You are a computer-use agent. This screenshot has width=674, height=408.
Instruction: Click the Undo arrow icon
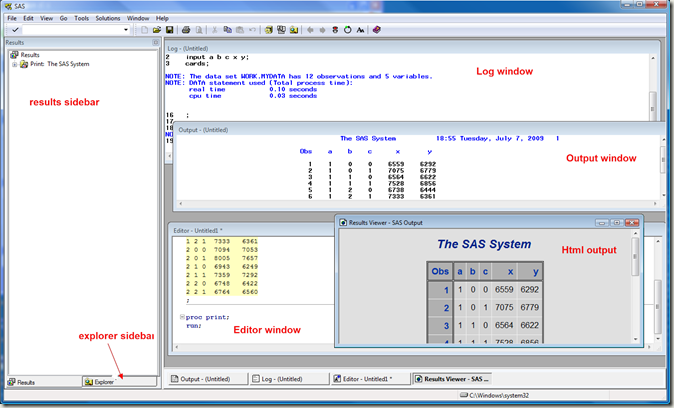[x=254, y=30]
